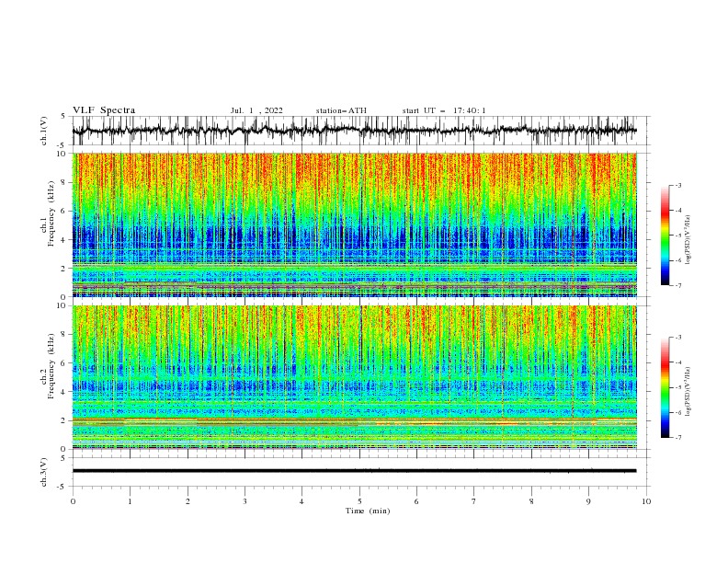Click time axis tick label "0"

73,501
